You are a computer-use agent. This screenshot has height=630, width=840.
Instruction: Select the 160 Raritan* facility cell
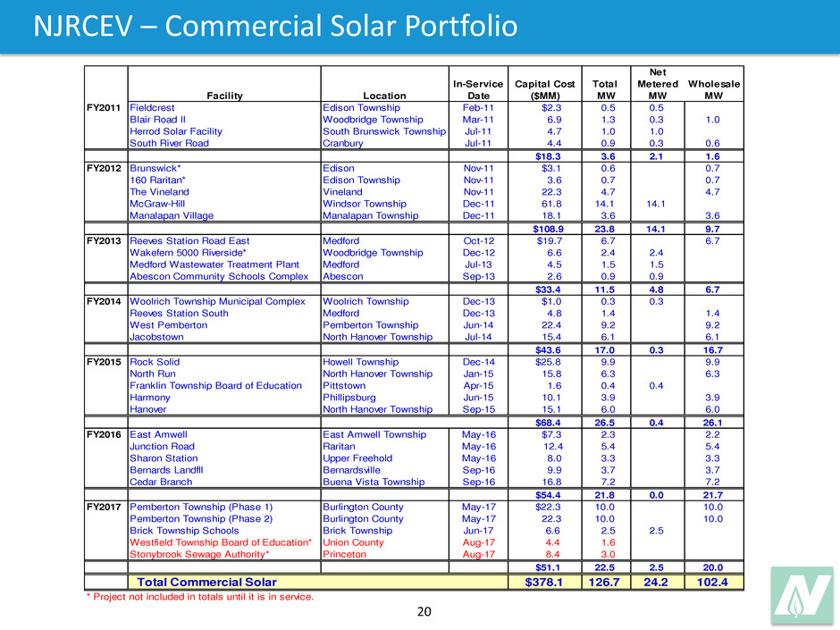pos(157,180)
